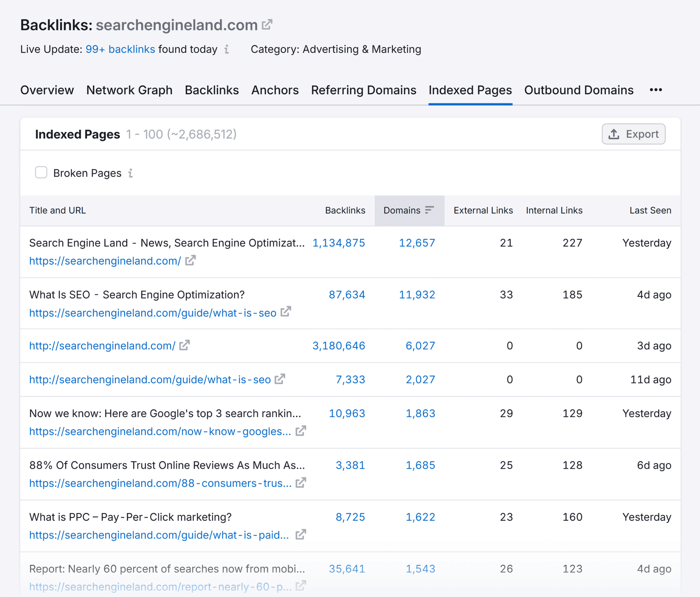Viewport: 700px width, 597px height.
Task: Click info icon next to Live Update
Action: click(x=227, y=49)
